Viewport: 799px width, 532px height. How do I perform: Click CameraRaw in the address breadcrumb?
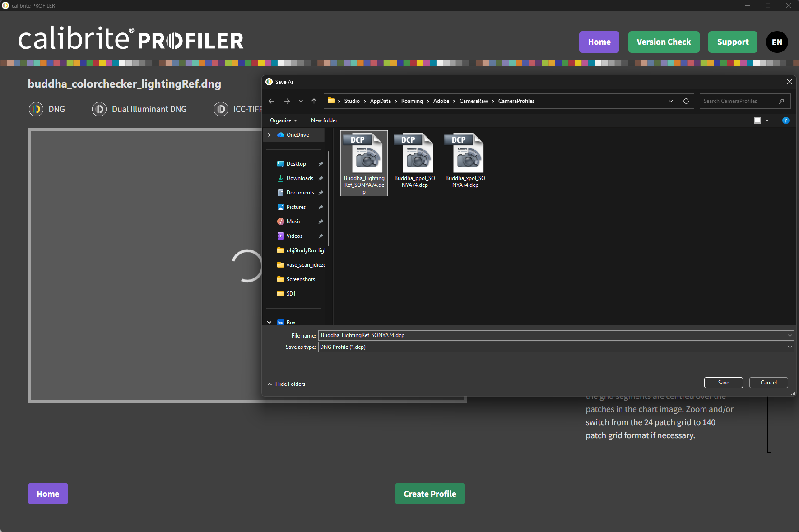pyautogui.click(x=474, y=101)
